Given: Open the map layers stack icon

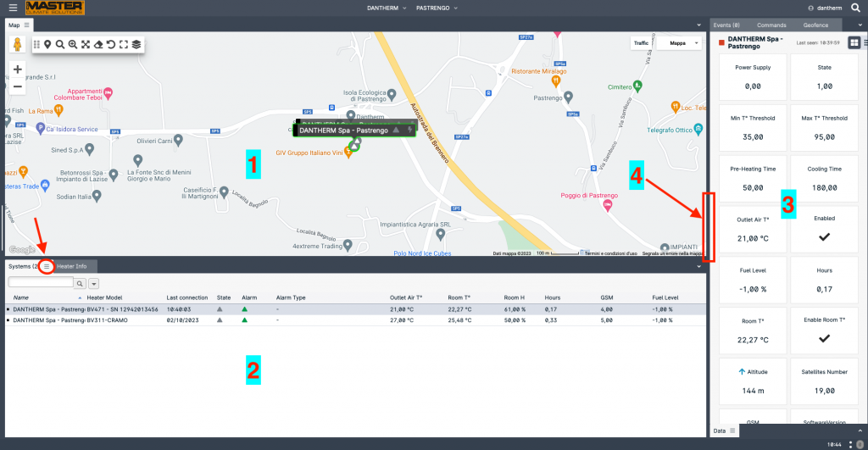Looking at the screenshot, I should pos(136,44).
